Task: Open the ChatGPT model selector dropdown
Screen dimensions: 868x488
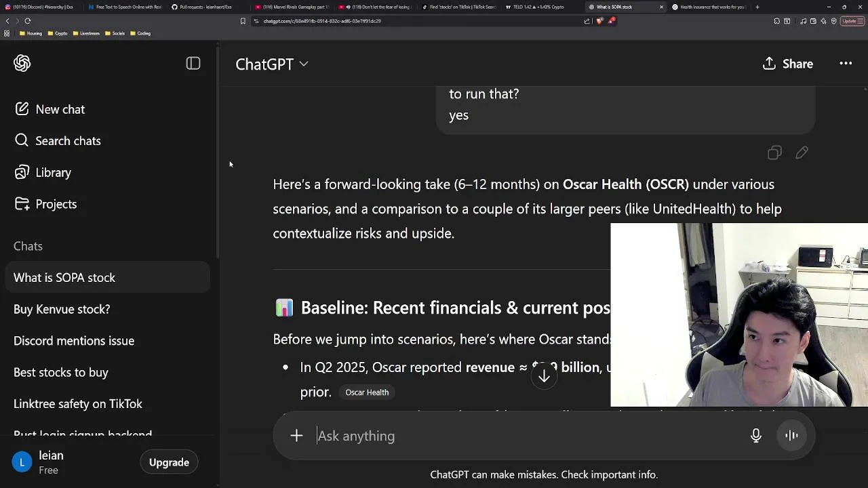Action: [x=271, y=64]
